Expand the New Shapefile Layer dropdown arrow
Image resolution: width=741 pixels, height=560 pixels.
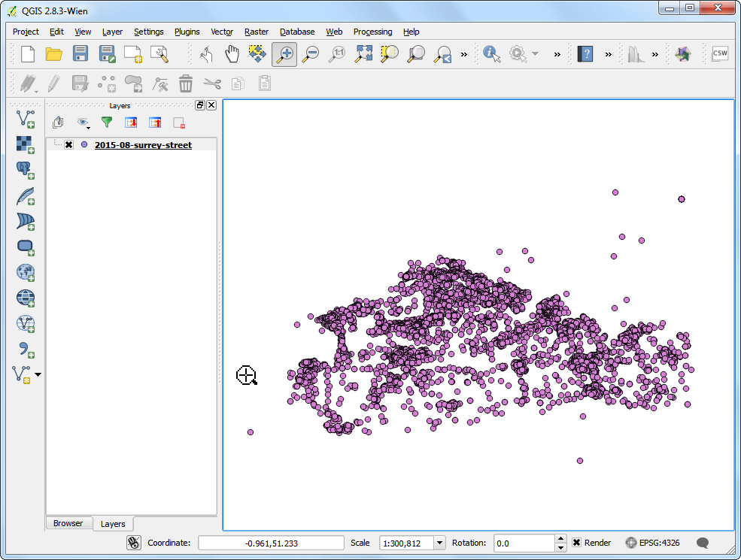(x=38, y=375)
